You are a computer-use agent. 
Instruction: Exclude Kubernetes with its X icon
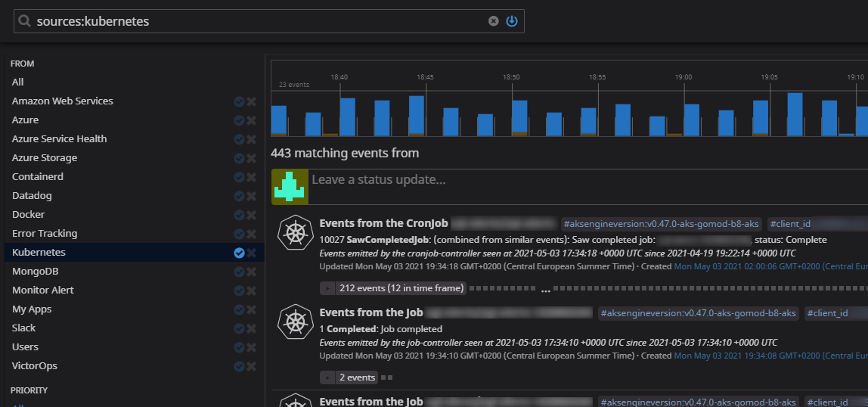click(x=251, y=253)
